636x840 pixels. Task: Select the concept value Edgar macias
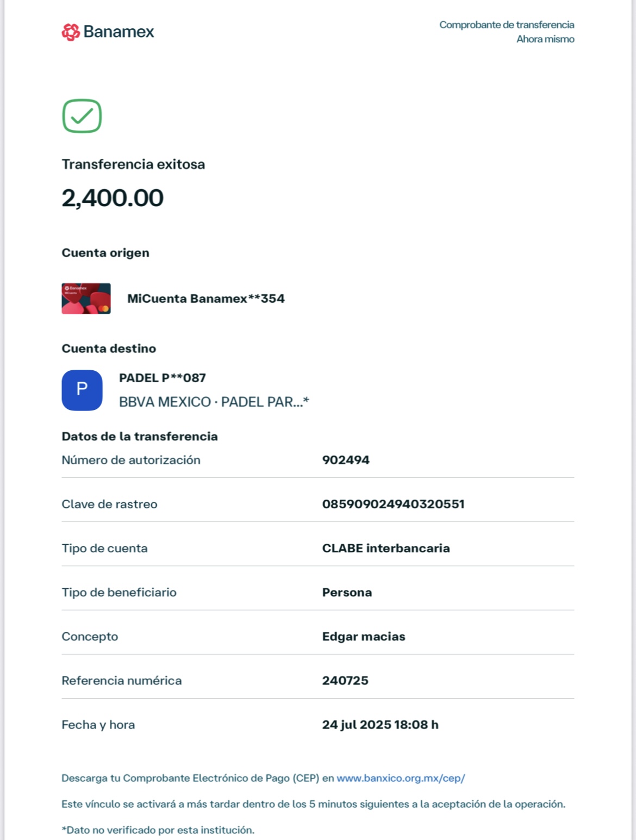point(364,637)
